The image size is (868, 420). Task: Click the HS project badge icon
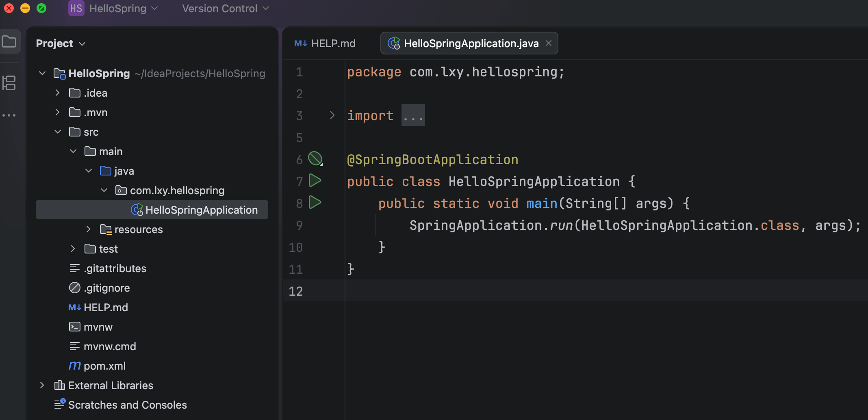click(x=76, y=9)
